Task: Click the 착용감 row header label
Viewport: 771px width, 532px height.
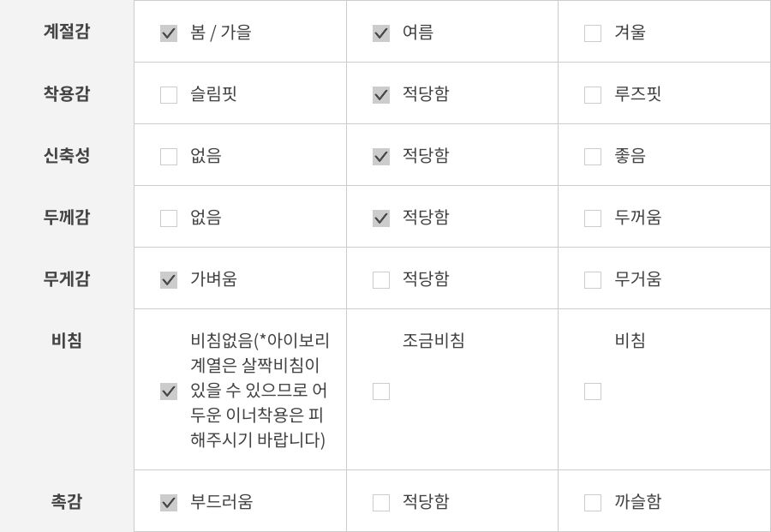Action: 67,93
